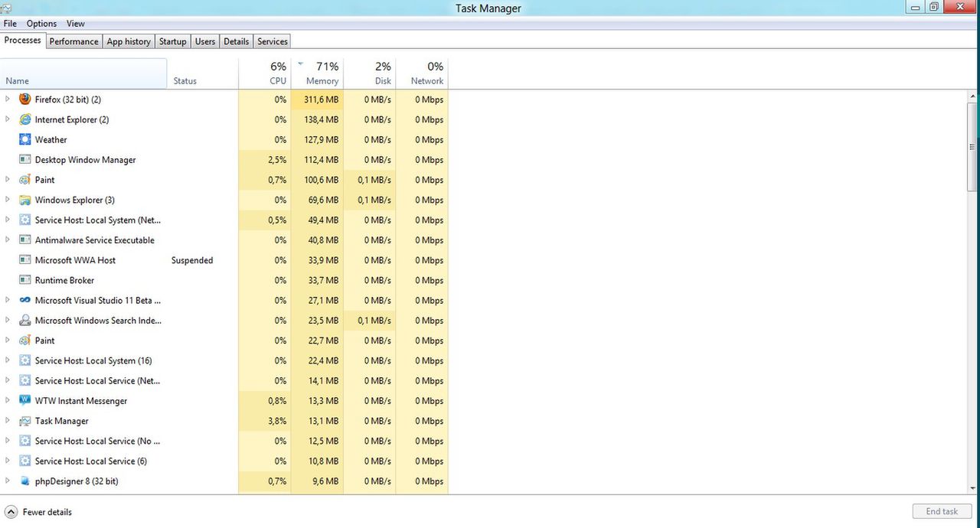Click the scrollbar down arrow
Image resolution: width=980 pixels, height=528 pixels.
point(973,488)
